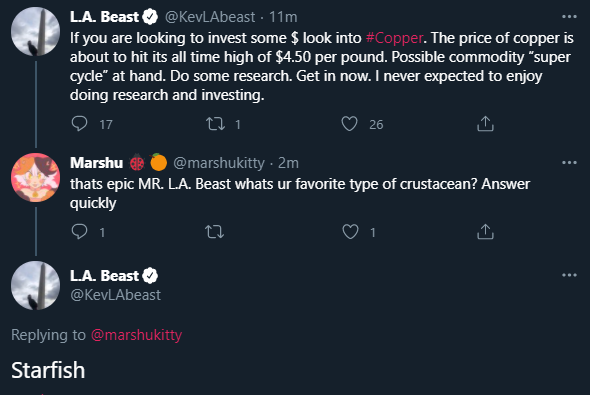Open more options on the copper tweet
The image size is (590, 395).
pyautogui.click(x=569, y=17)
